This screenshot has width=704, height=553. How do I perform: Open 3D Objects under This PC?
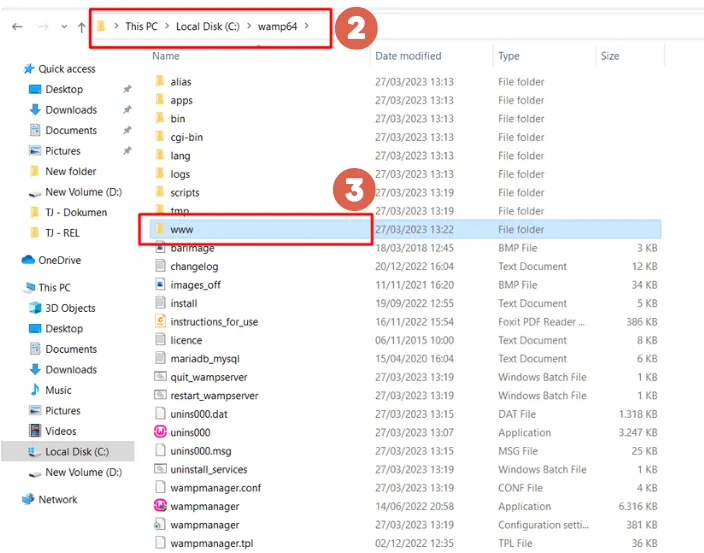[x=70, y=308]
